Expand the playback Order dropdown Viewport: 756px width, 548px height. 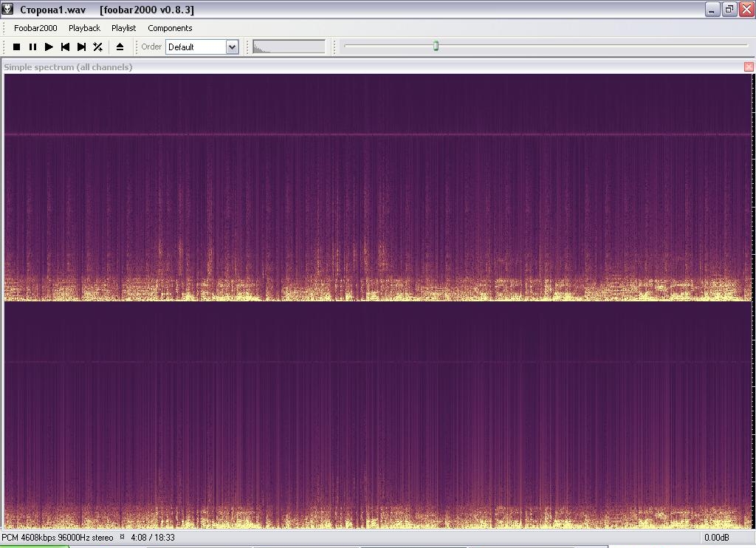point(231,47)
